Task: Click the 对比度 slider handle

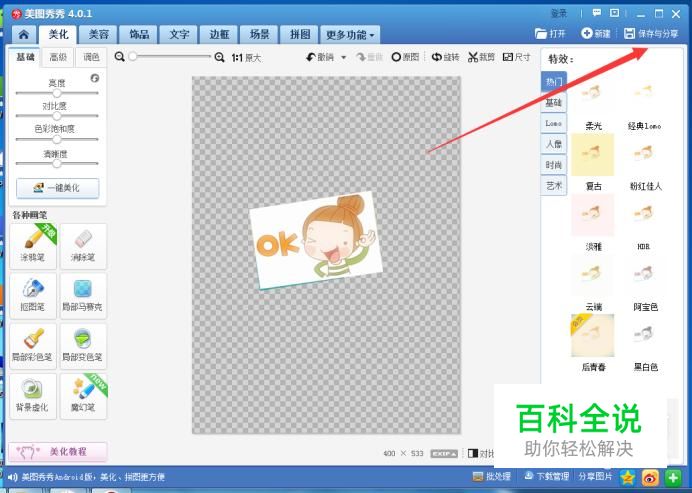Action: pos(56,116)
